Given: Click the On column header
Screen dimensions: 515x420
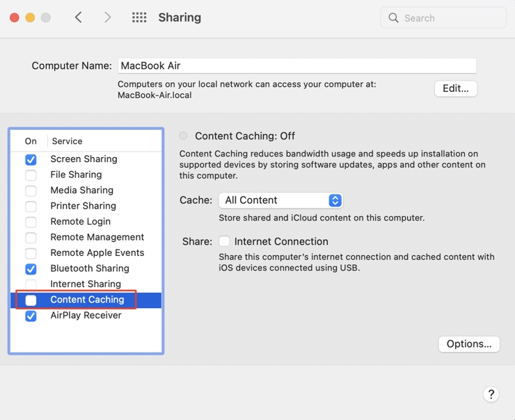Looking at the screenshot, I should coord(31,141).
